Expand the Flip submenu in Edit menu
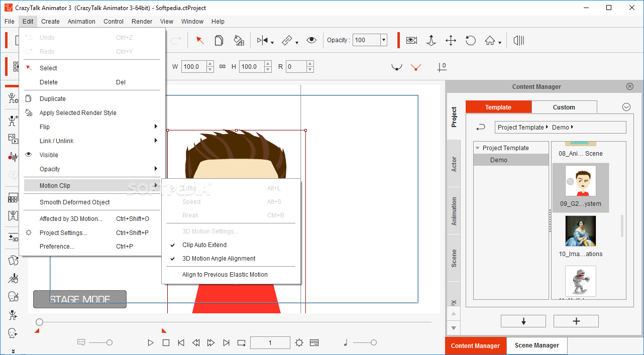 [x=156, y=127]
